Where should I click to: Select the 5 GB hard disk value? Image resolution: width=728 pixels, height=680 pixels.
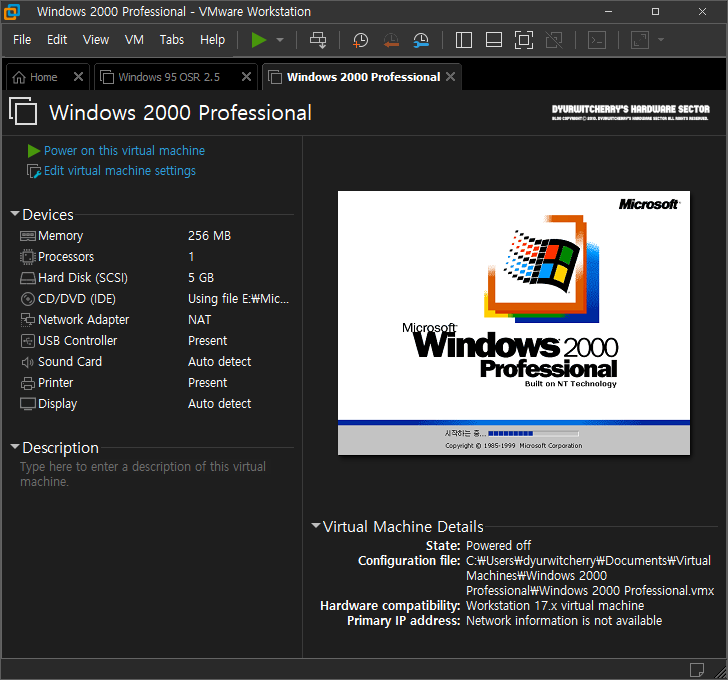click(x=201, y=278)
